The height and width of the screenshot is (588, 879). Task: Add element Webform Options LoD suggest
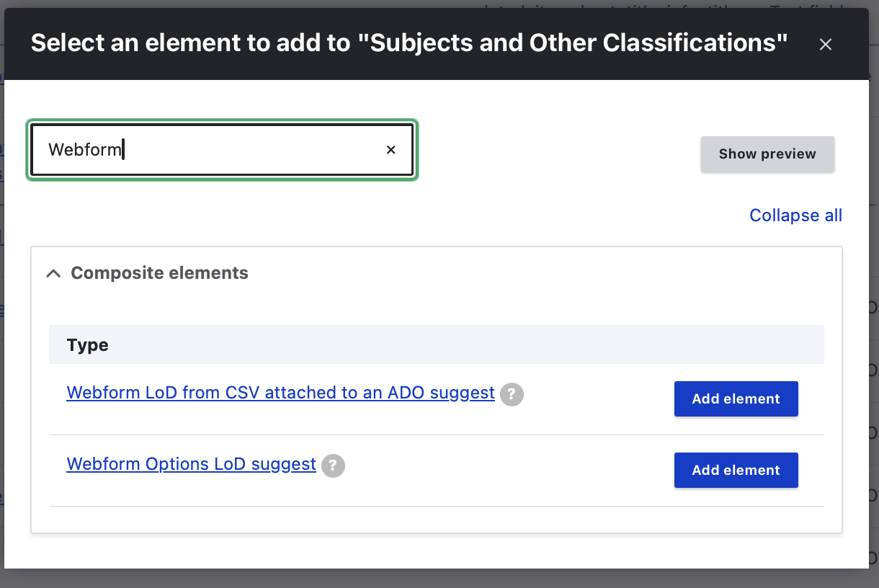pyautogui.click(x=736, y=470)
